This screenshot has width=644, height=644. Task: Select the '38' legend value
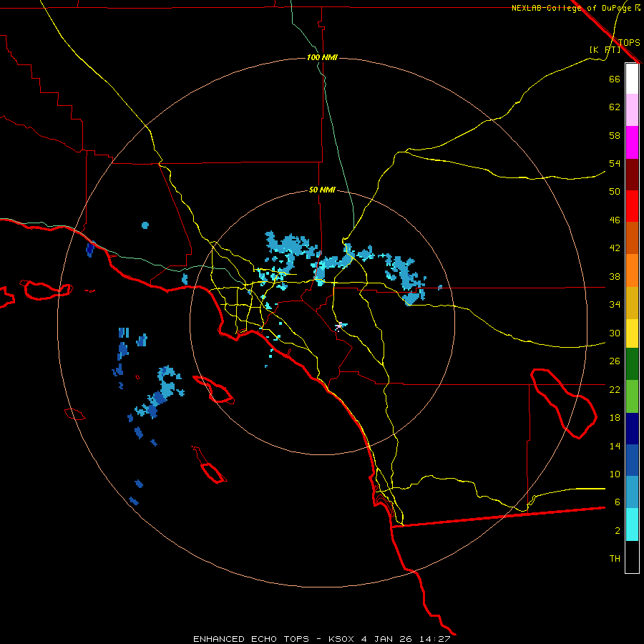pyautogui.click(x=615, y=276)
